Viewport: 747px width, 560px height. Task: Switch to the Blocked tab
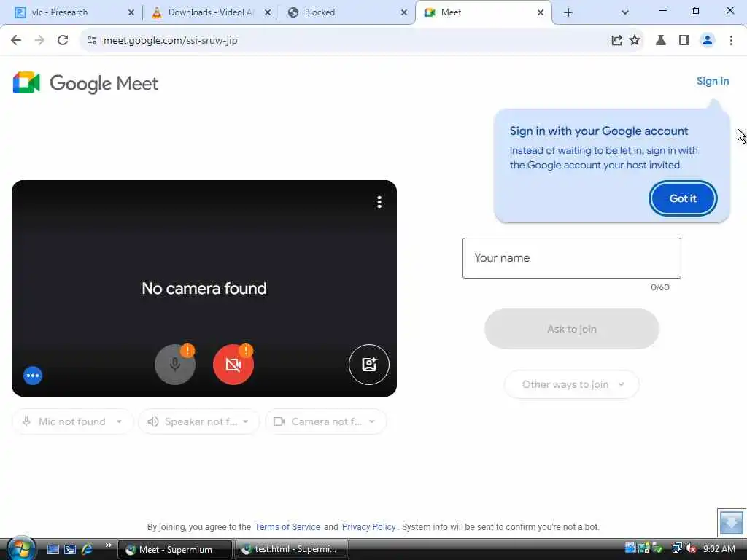pyautogui.click(x=347, y=12)
